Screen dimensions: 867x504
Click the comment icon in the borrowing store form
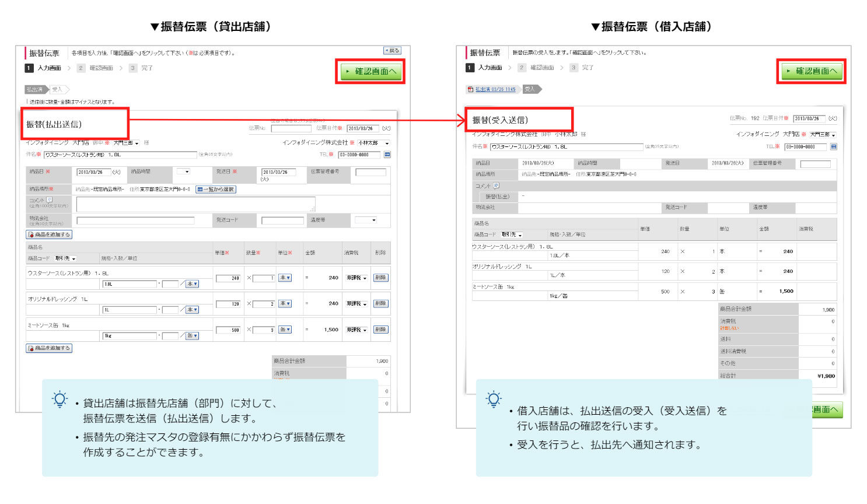(496, 185)
